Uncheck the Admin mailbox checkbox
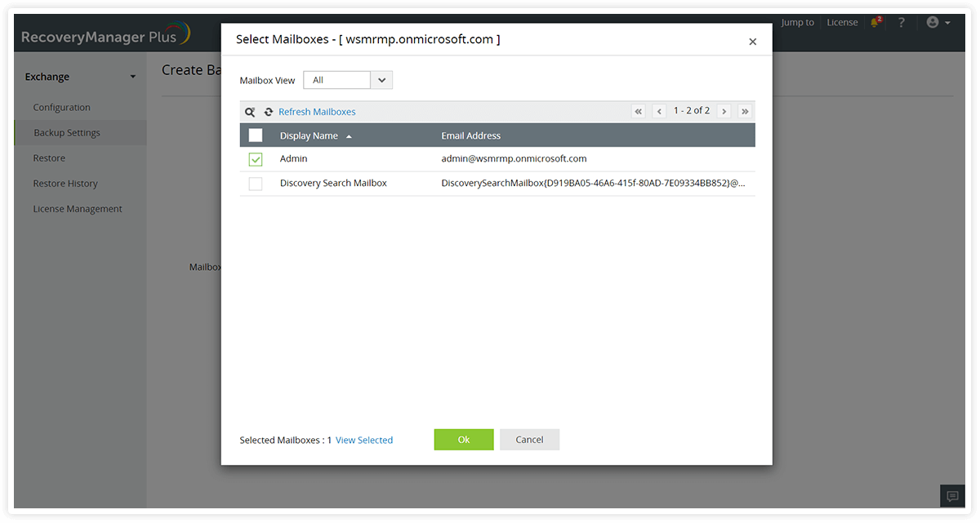This screenshot has height=523, width=980. coord(256,159)
